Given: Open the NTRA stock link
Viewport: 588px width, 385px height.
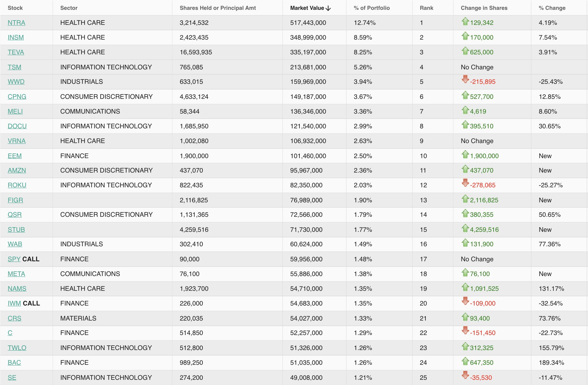Looking at the screenshot, I should click(x=16, y=23).
